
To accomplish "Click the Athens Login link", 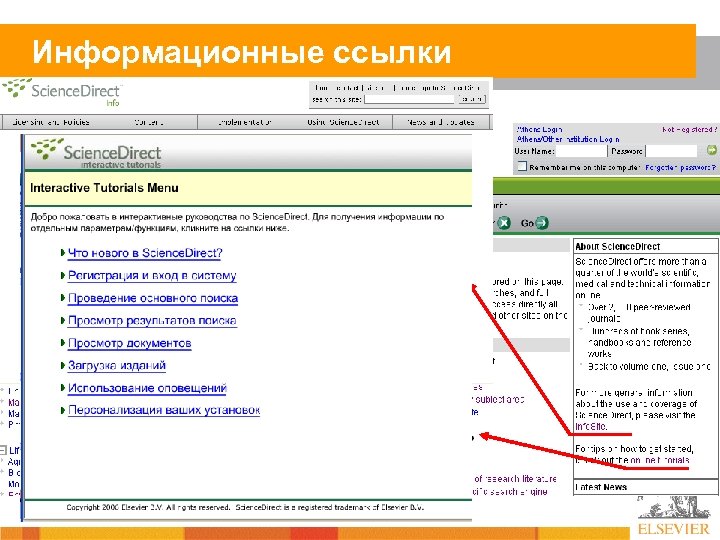I will tap(539, 129).
